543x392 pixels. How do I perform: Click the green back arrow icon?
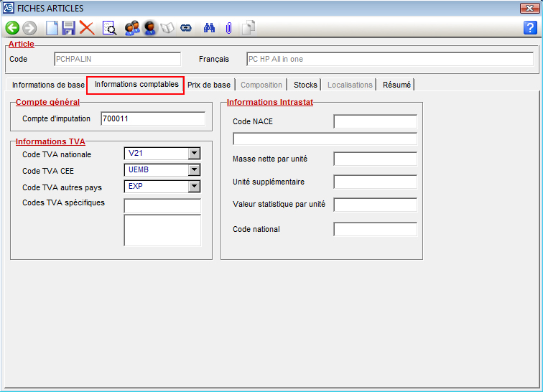coord(12,28)
